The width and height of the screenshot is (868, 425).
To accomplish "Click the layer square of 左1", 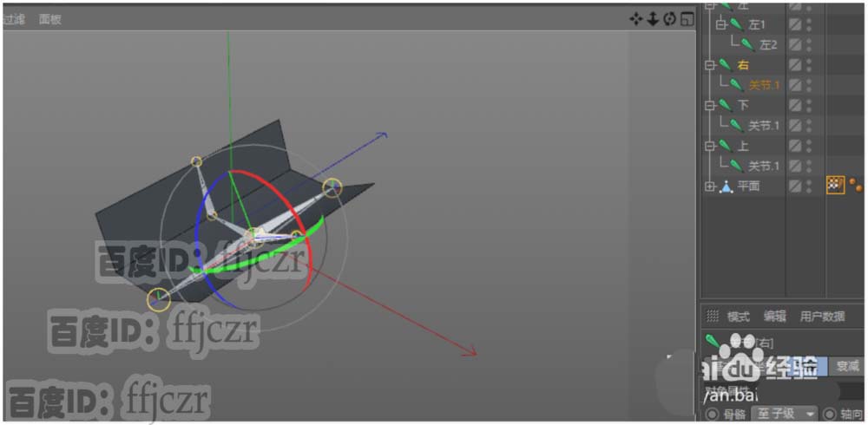I will point(795,25).
